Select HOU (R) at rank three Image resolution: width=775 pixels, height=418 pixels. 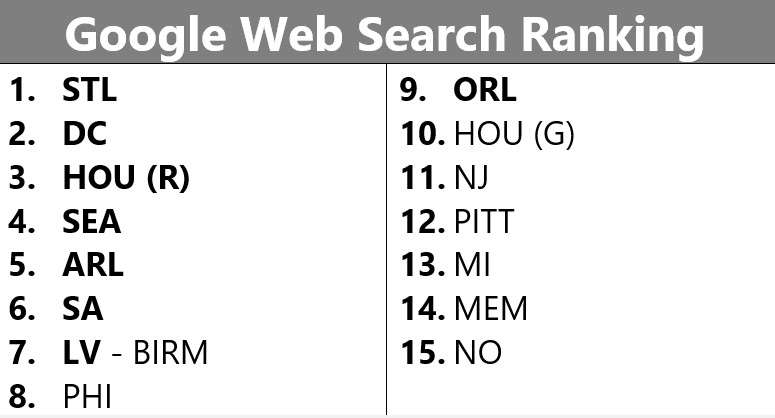click(126, 178)
